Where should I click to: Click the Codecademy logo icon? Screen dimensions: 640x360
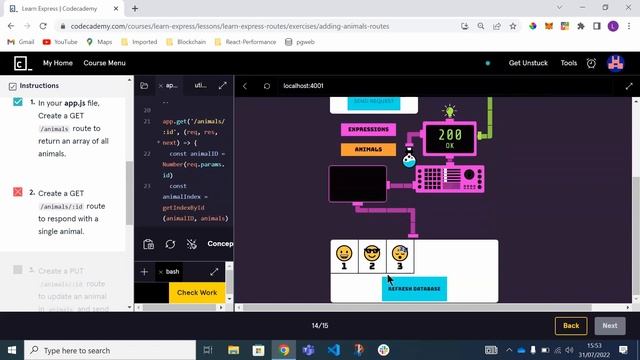[x=22, y=63]
